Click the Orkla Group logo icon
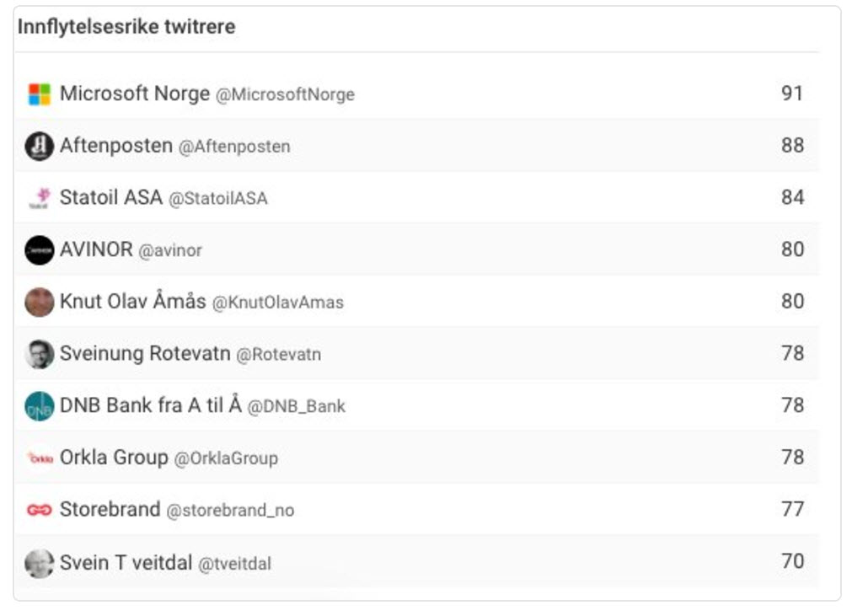Image resolution: width=852 pixels, height=616 pixels. (x=40, y=458)
